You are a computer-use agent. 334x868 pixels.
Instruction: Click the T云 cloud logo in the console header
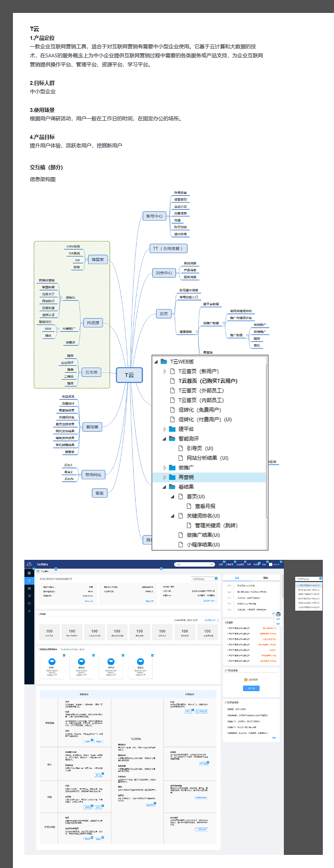tap(30, 564)
